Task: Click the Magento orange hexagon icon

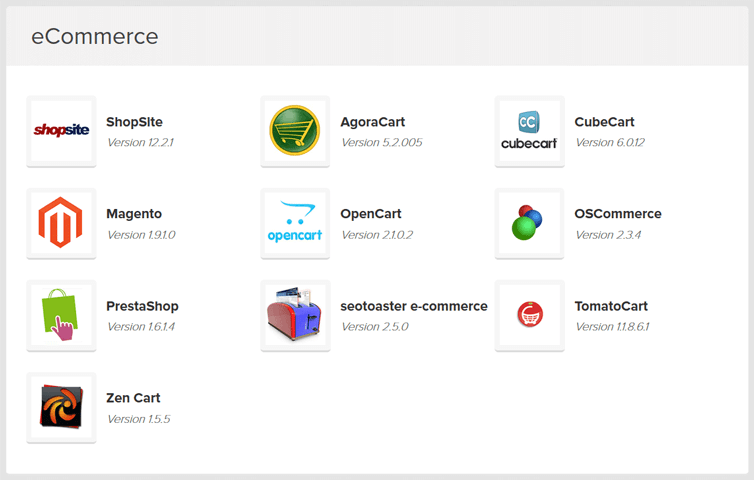Action: pos(61,223)
